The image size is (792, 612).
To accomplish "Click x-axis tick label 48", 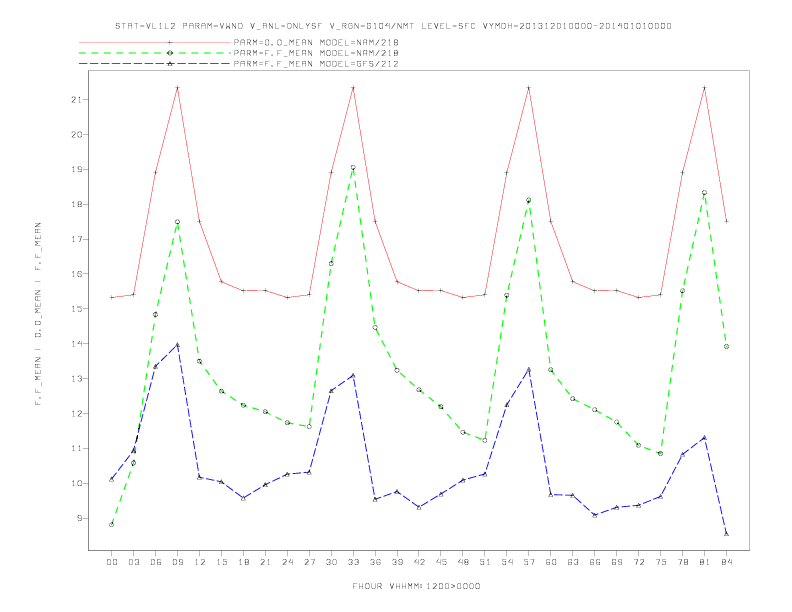I will click(x=463, y=562).
